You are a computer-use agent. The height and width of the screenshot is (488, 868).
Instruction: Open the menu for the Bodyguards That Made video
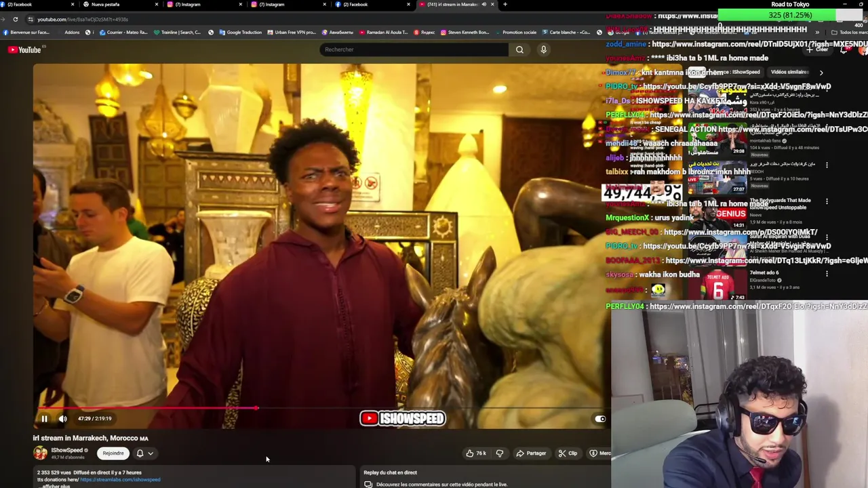[x=827, y=201]
